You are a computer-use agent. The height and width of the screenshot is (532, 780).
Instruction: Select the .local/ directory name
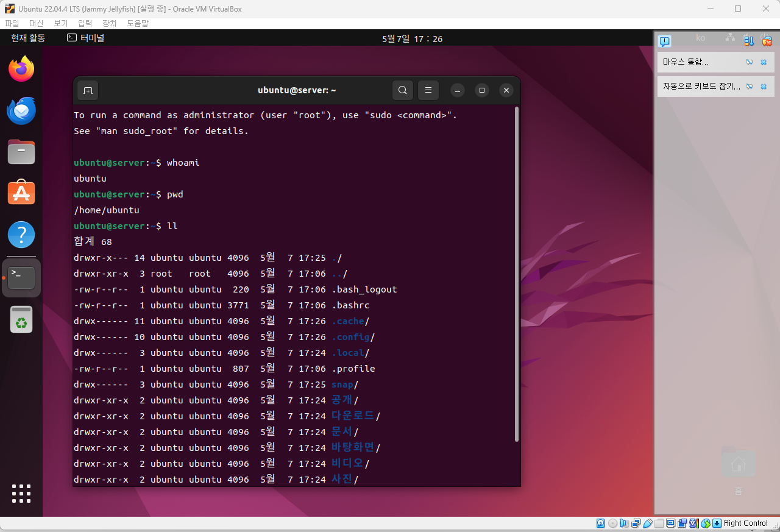[x=350, y=353]
